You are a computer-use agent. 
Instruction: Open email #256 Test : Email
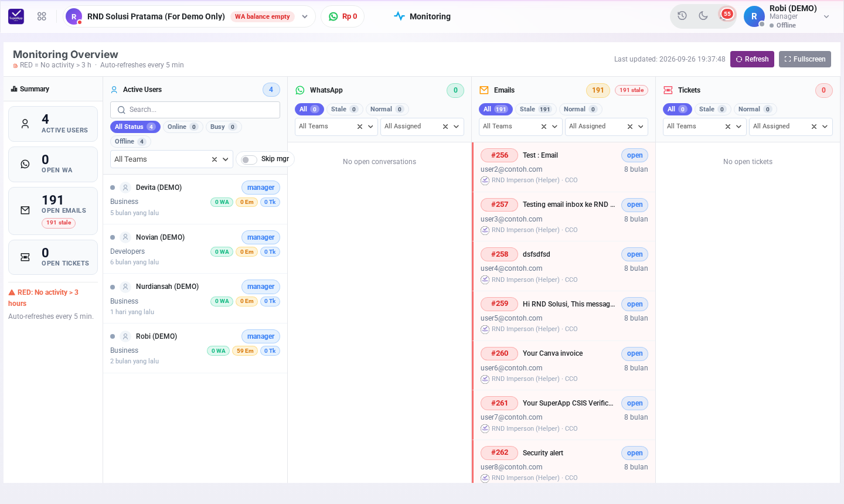(x=564, y=167)
